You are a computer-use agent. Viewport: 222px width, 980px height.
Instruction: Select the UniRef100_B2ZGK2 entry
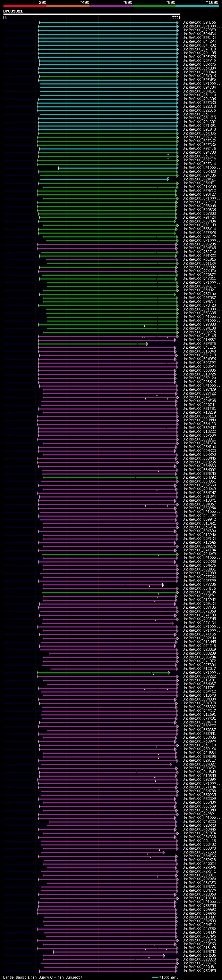click(x=199, y=141)
